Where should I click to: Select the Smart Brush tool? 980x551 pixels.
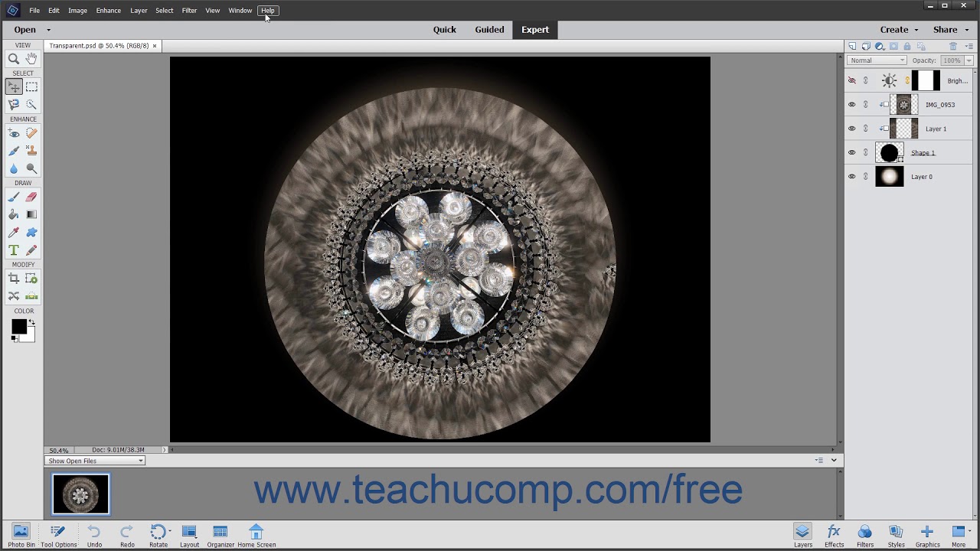pyautogui.click(x=14, y=151)
